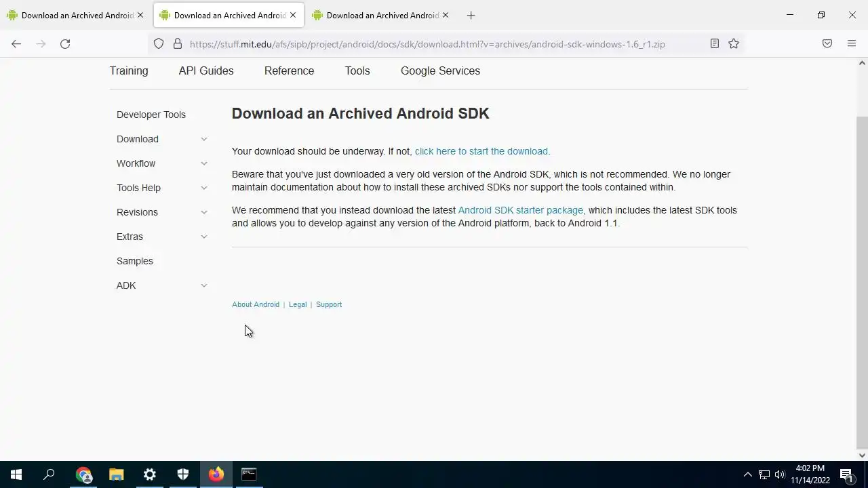
Task: Open the Google Services navigation item
Action: [440, 70]
